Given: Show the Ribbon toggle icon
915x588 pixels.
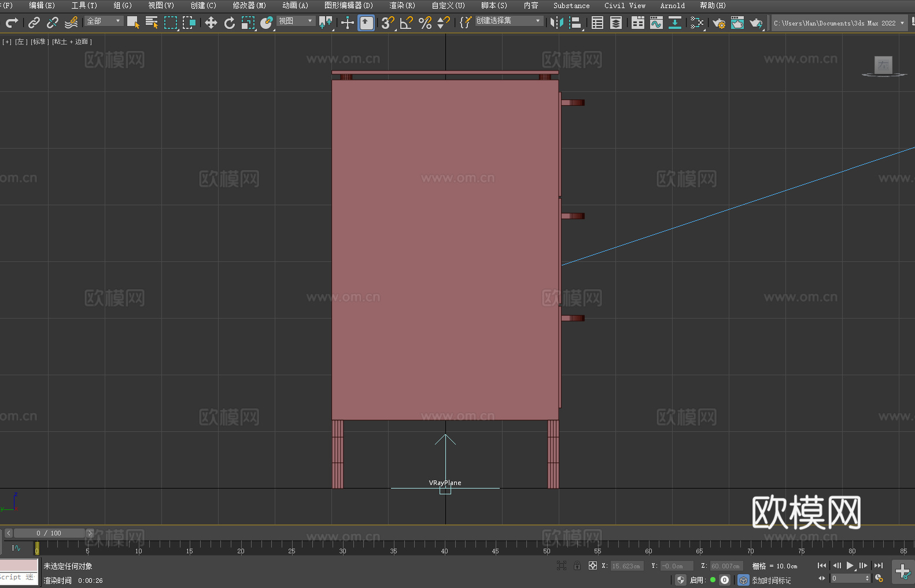Looking at the screenshot, I should pyautogui.click(x=638, y=23).
